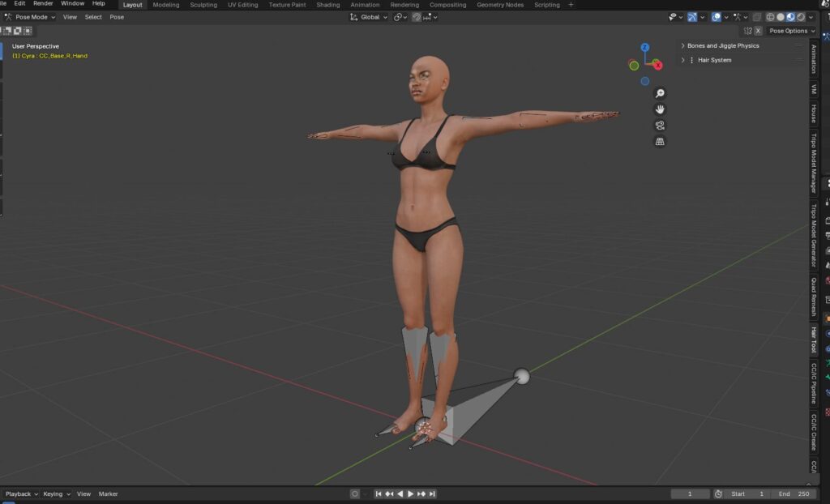This screenshot has height=504, width=830.
Task: Open Hair Tool sidebar tab
Action: (x=814, y=340)
